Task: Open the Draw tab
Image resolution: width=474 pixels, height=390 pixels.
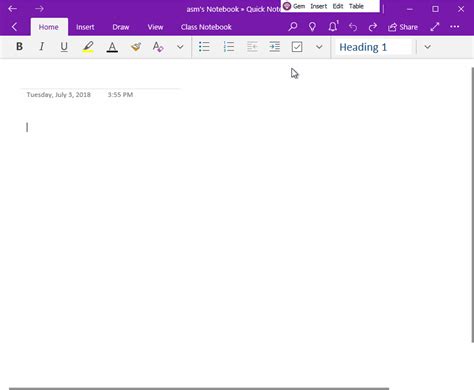Action: coord(121,27)
